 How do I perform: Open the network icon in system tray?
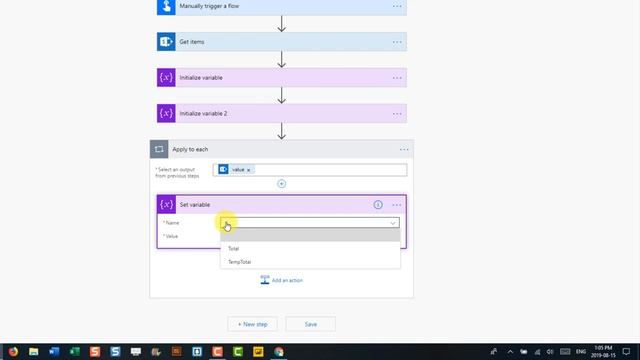537,351
